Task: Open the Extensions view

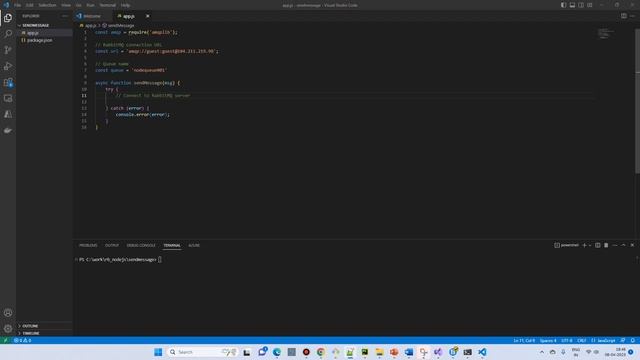Action: point(8,82)
